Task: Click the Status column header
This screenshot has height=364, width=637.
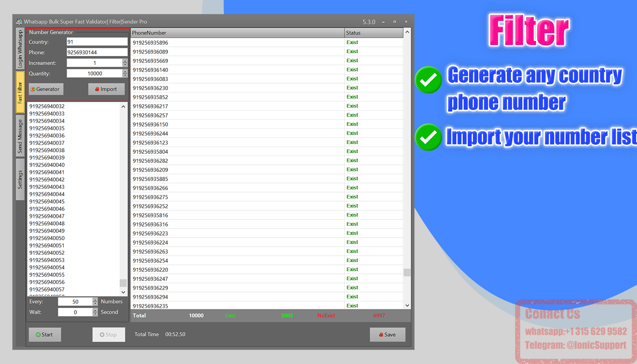Action: click(374, 33)
